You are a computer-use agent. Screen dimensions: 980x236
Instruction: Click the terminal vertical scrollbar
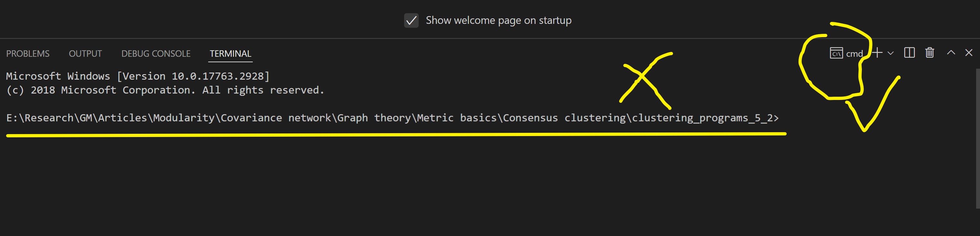click(978, 138)
